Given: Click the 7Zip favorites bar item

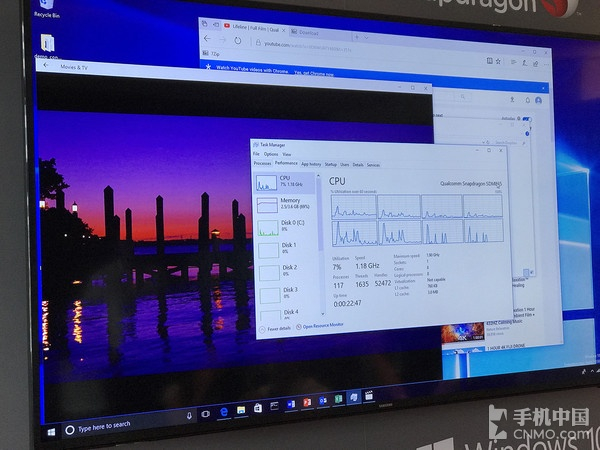Looking at the screenshot, I should pos(211,54).
